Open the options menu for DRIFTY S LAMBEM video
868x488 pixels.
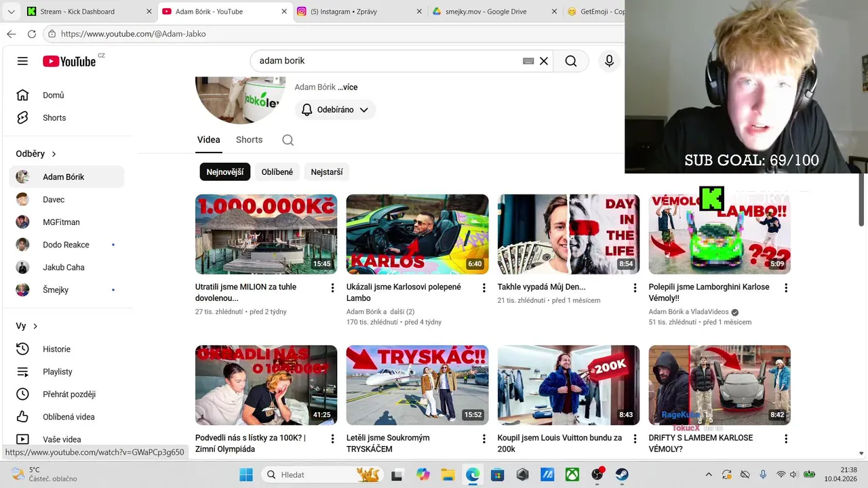(786, 439)
